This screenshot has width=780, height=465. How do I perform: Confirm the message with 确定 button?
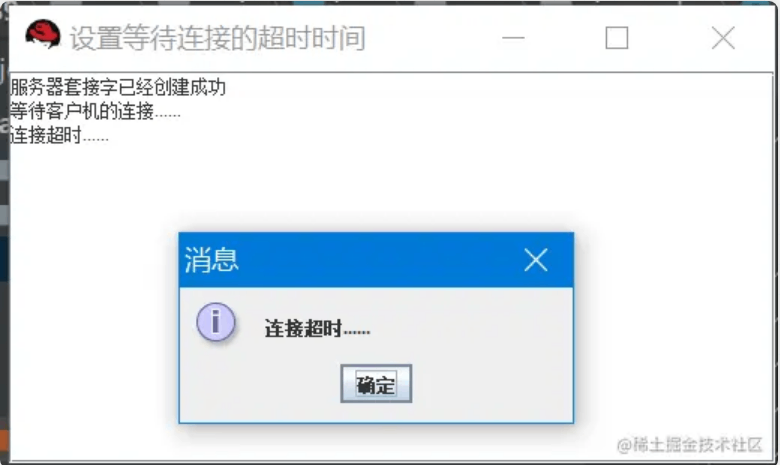pyautogui.click(x=376, y=383)
